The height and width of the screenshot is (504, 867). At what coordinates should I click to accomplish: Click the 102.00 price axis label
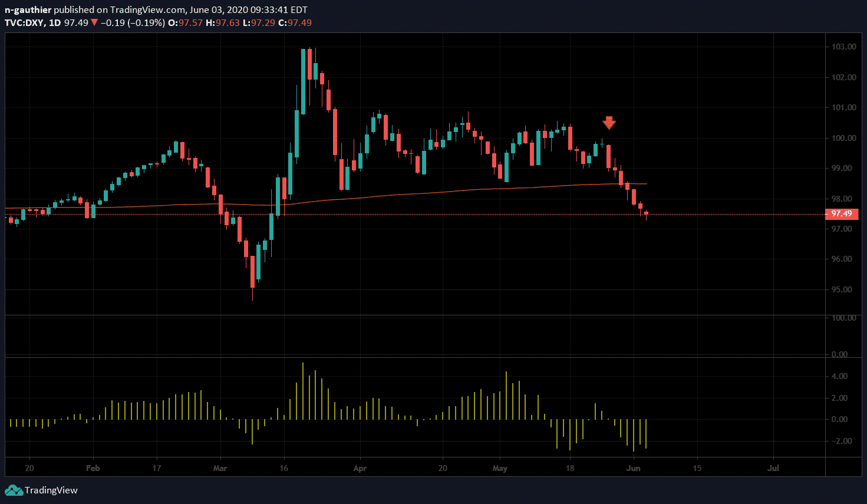(843, 77)
